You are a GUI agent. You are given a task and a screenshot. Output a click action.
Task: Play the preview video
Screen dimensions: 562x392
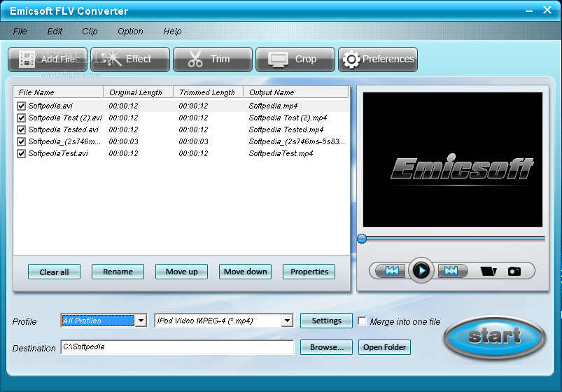[x=421, y=270]
